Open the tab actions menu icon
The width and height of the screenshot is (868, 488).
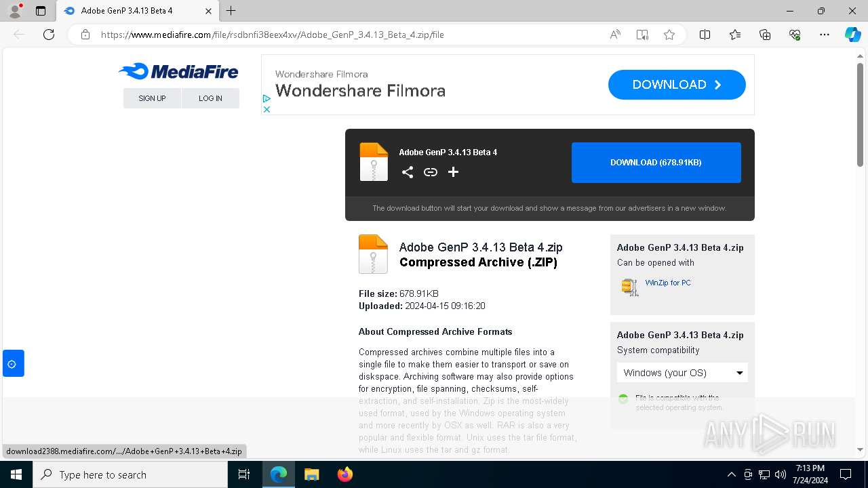[x=41, y=11]
